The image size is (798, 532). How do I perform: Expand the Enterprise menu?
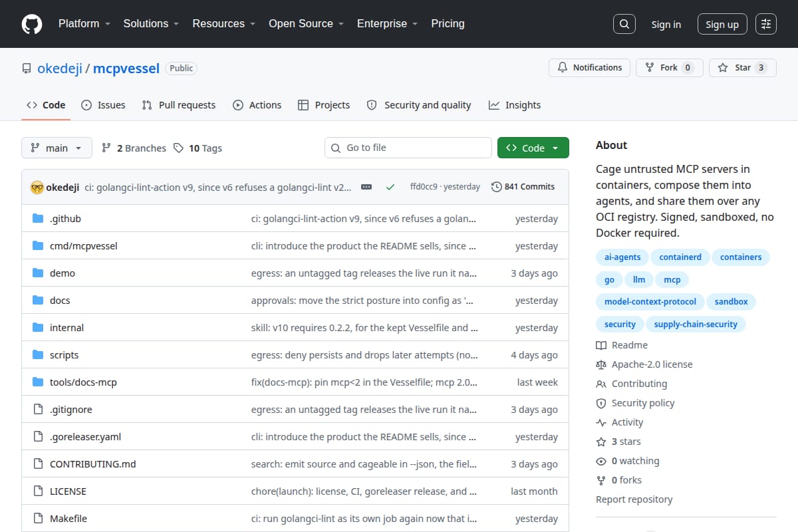(387, 23)
